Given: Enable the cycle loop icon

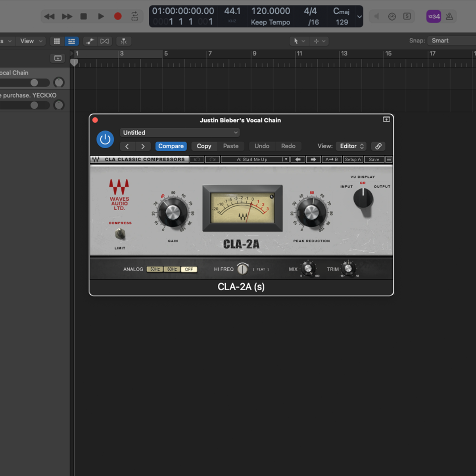Looking at the screenshot, I should click(x=135, y=16).
